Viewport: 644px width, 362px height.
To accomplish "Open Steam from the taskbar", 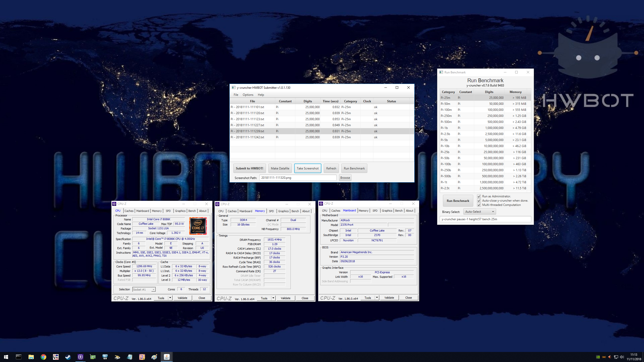I will (68, 357).
